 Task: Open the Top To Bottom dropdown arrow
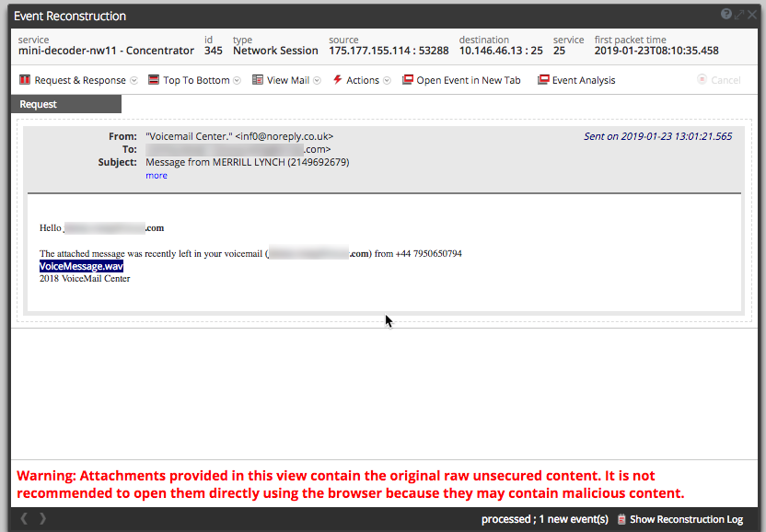pyautogui.click(x=237, y=81)
